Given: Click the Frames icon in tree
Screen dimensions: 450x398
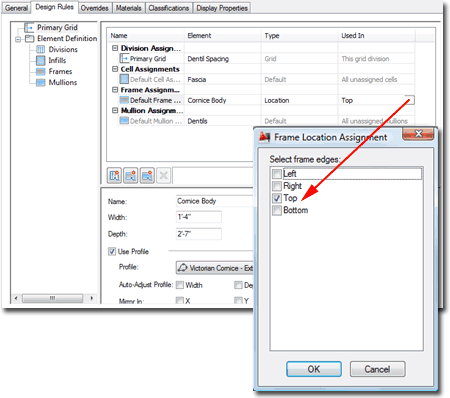Looking at the screenshot, I should click(x=41, y=72).
